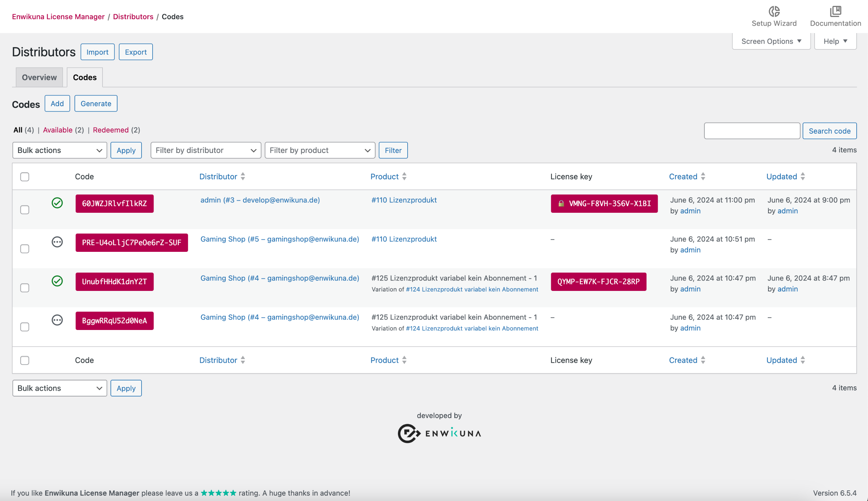
Task: Switch to the Overview tab
Action: 39,77
